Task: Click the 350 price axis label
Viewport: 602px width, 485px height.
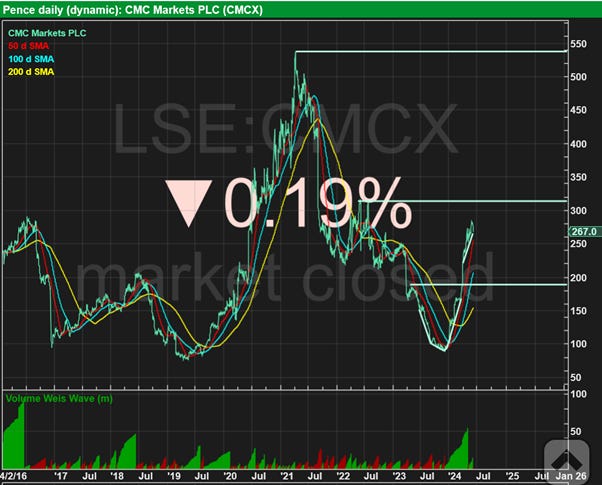Action: pyautogui.click(x=578, y=177)
